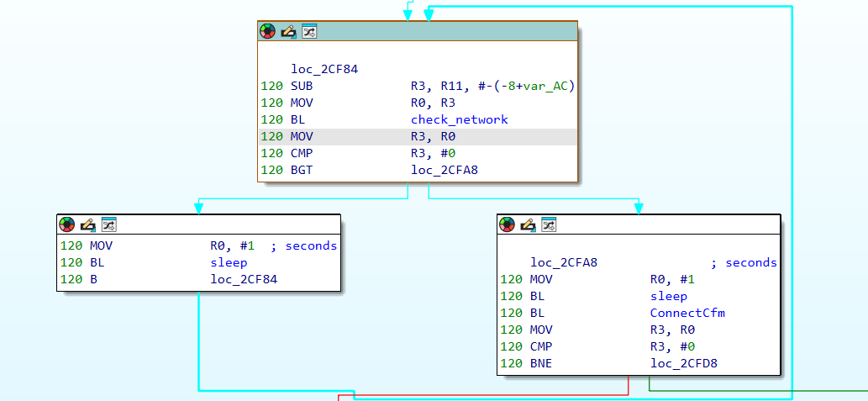The height and width of the screenshot is (401, 868).
Task: Click the pencil edit icon on loc_2CFA8 block
Action: [x=528, y=224]
